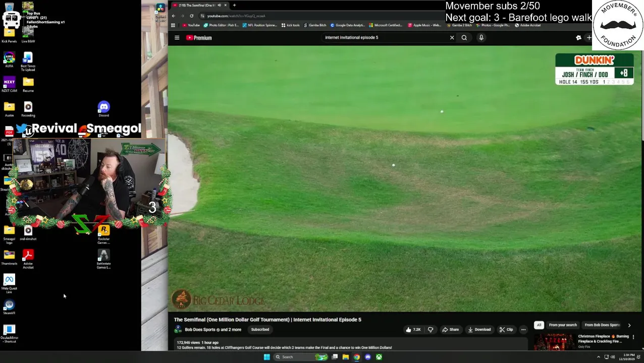644x363 pixels.
Task: Open the AURA desktop shortcut
Action: tap(9, 60)
